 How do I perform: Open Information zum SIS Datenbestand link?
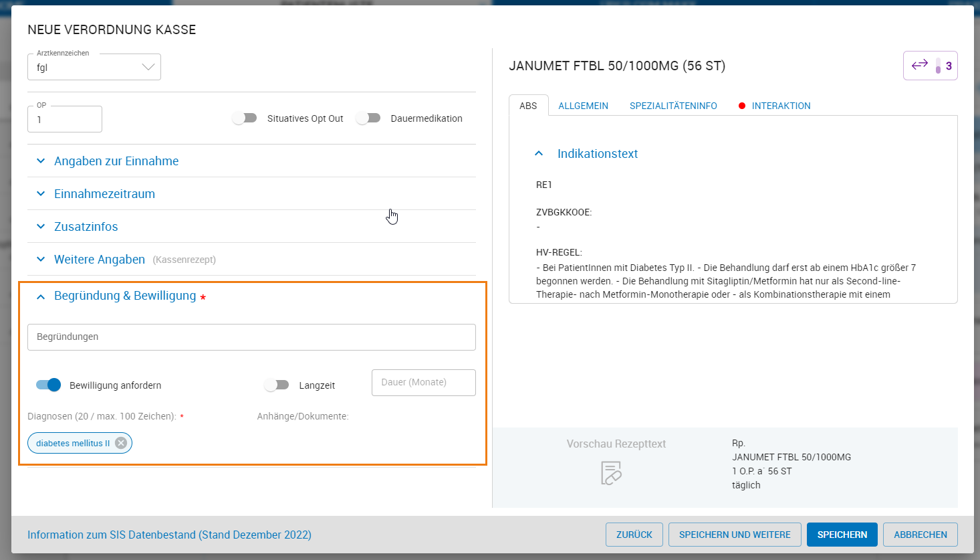click(x=169, y=535)
